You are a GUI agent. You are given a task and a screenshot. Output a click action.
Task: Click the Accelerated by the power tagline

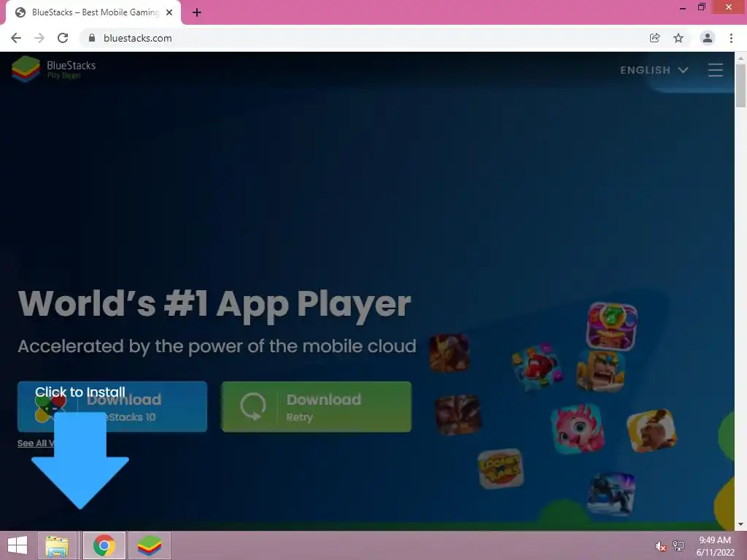[x=217, y=346]
